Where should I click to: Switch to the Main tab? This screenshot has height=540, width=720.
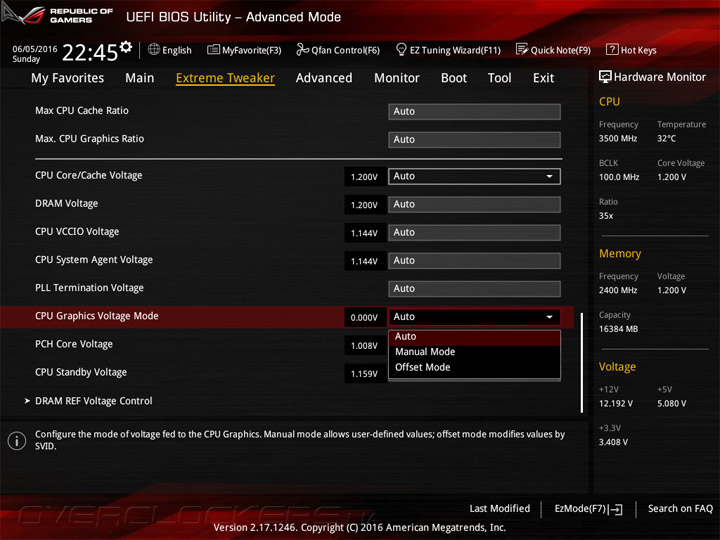pyautogui.click(x=140, y=78)
